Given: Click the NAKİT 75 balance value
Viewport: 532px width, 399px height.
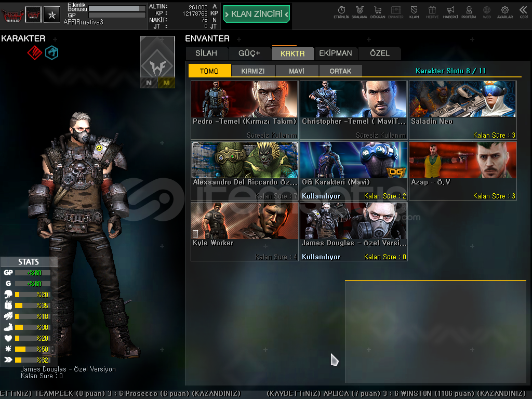Looking at the screenshot, I should (204, 20).
